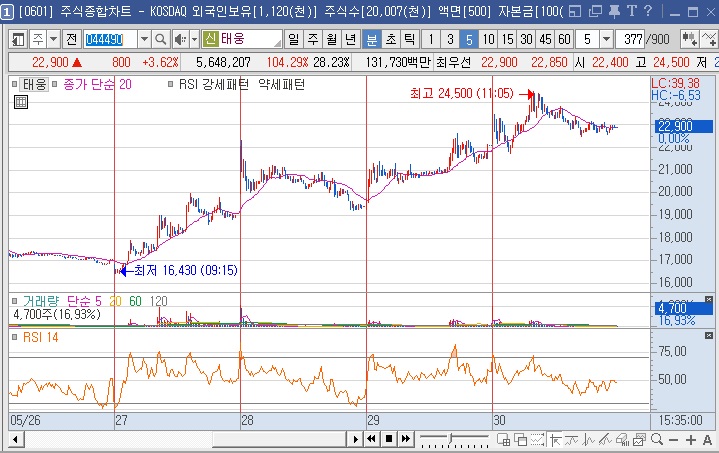Click the magnifier zoom icon at bottom
Screen dimensions: 719x453
click(x=657, y=440)
